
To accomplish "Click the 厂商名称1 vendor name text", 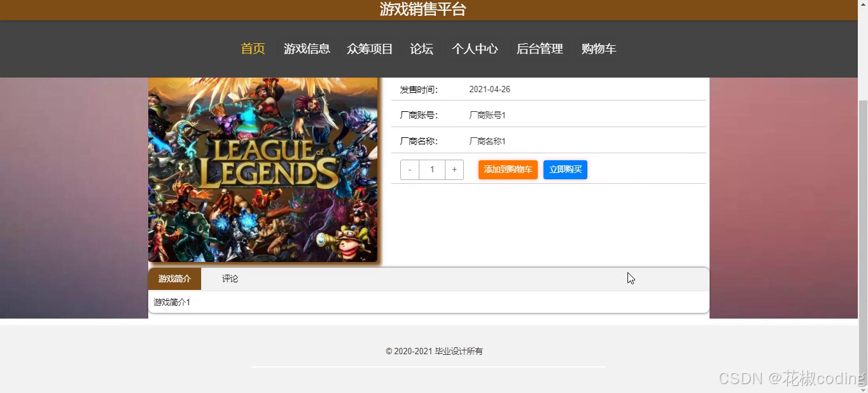I will pyautogui.click(x=487, y=141).
